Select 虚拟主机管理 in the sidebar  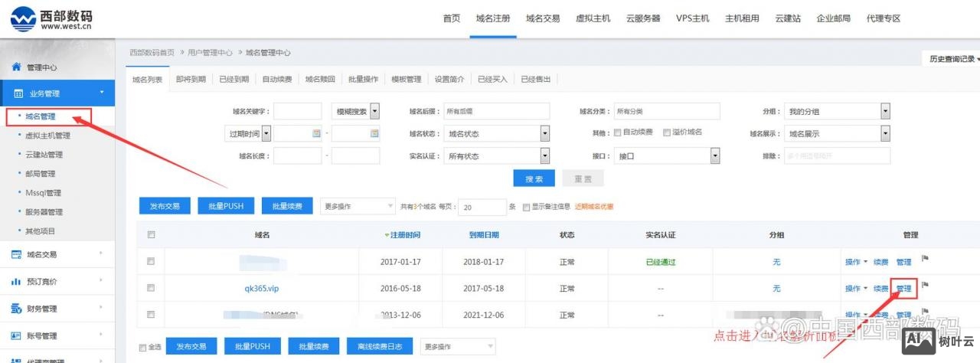tap(47, 136)
